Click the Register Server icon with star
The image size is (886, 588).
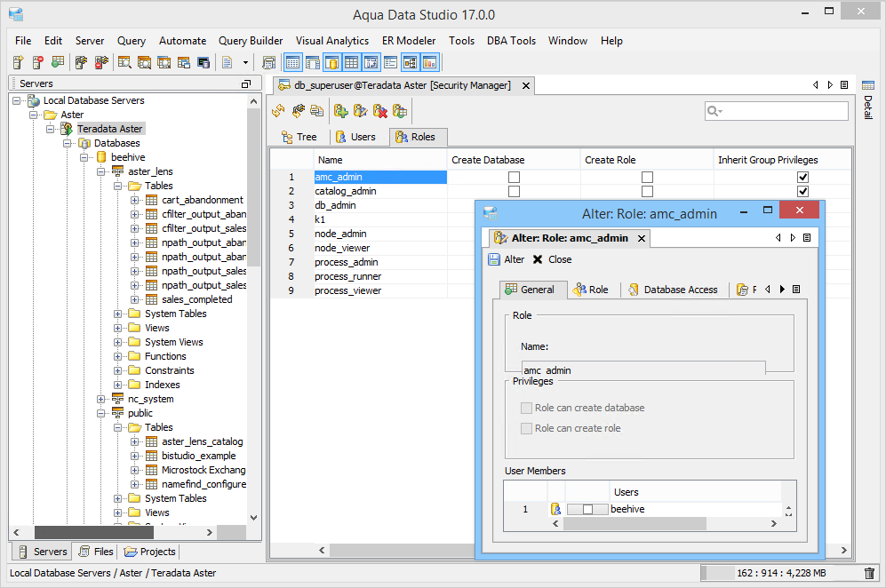pos(18,62)
